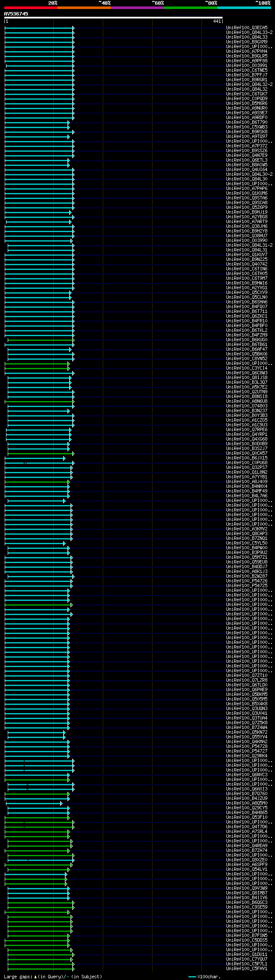Select the UniRef100_A7P372 label

point(247,146)
